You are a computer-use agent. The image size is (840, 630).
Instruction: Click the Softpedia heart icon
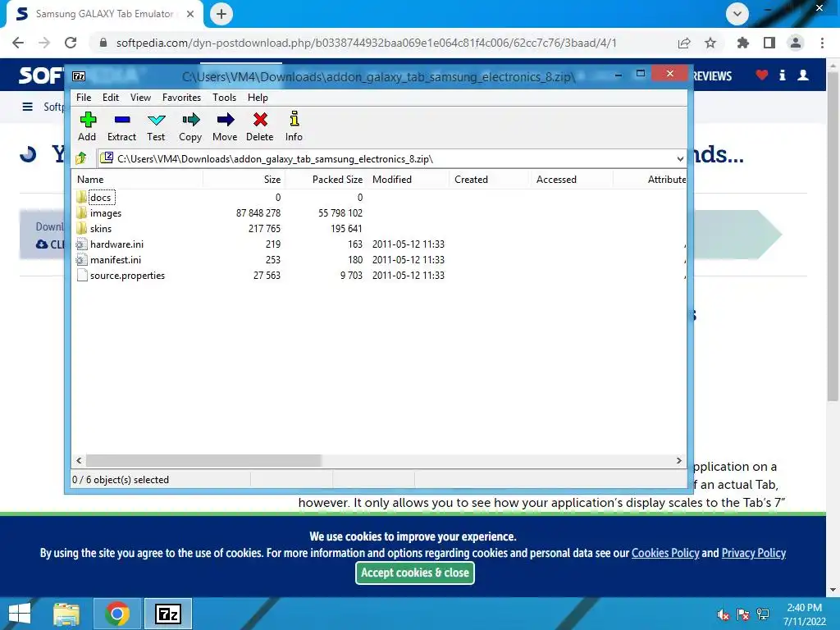point(762,75)
